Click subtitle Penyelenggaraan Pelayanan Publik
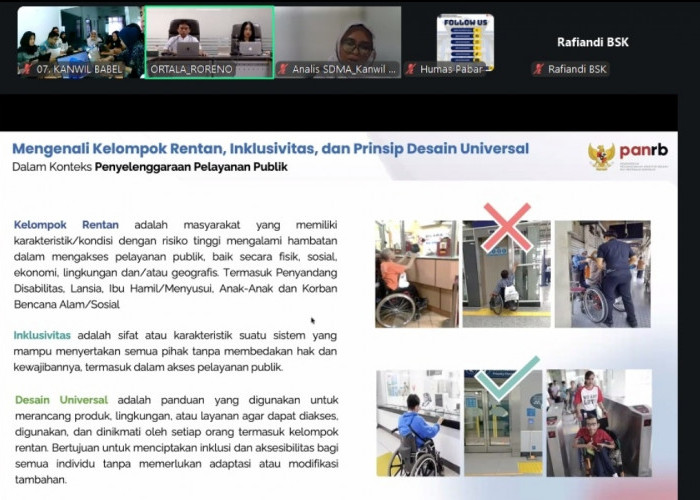This screenshot has height=500, width=700. coord(191,167)
